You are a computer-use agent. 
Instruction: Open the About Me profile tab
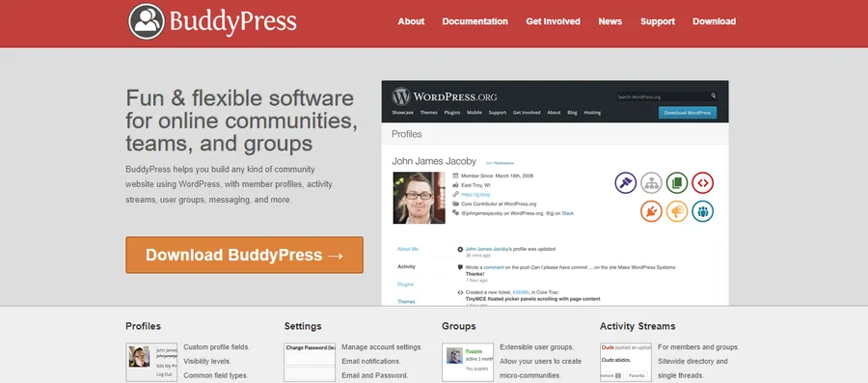[x=408, y=249]
